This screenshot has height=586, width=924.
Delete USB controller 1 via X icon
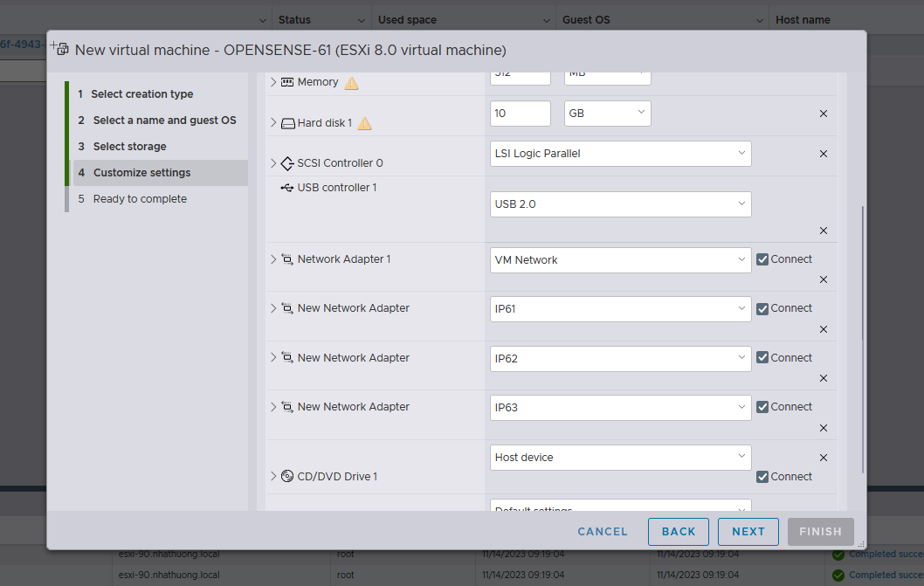pos(823,231)
